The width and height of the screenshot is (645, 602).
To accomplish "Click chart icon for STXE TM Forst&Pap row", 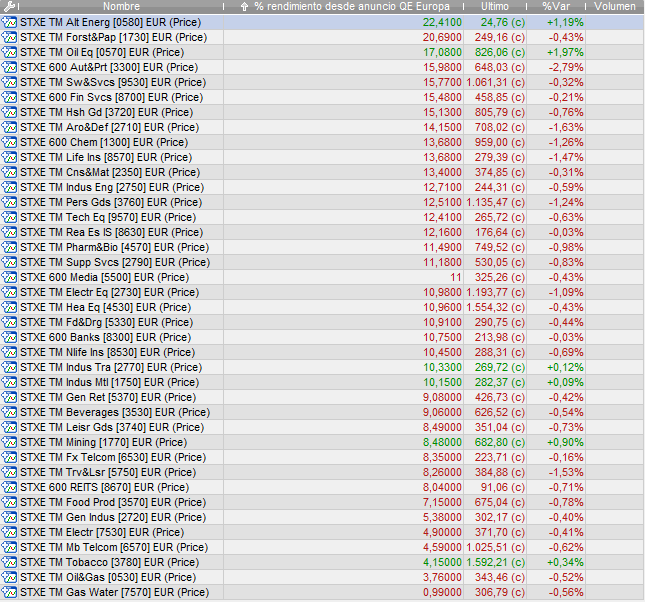I will tap(9, 37).
